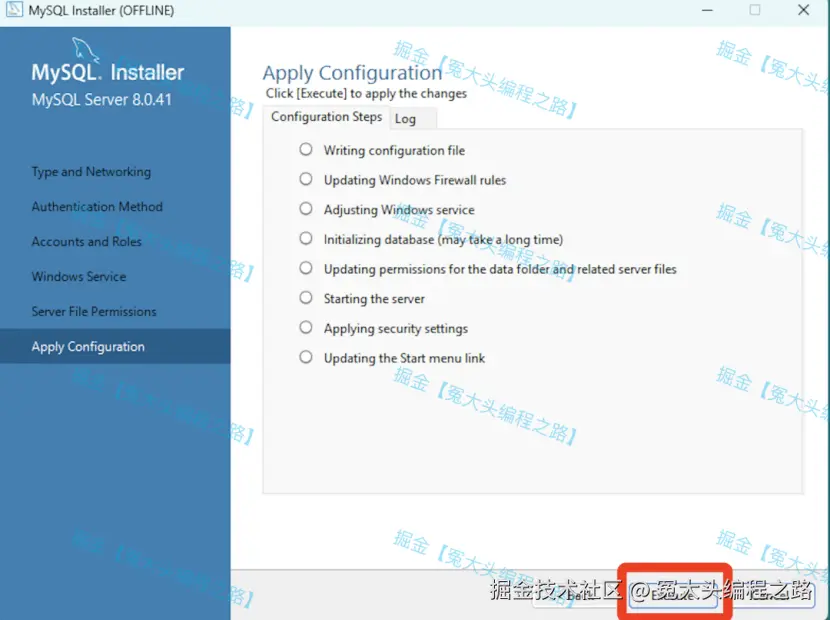Click 'Starting the server' text
This screenshot has height=620, width=830.
coord(374,299)
